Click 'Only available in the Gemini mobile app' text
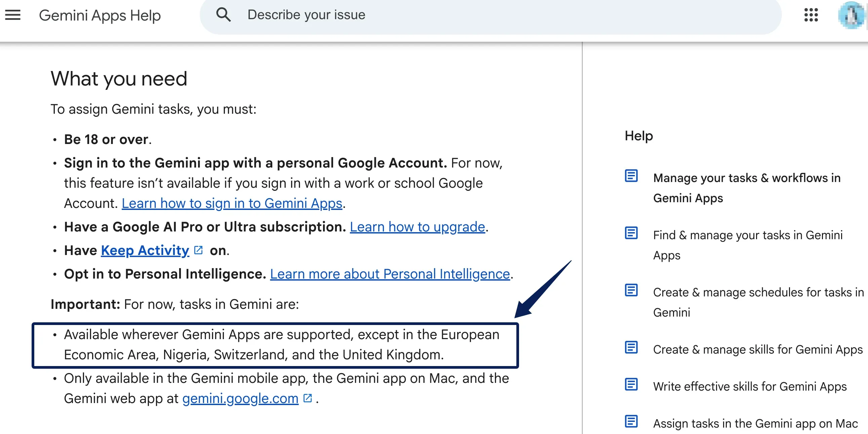868x434 pixels. 286,389
